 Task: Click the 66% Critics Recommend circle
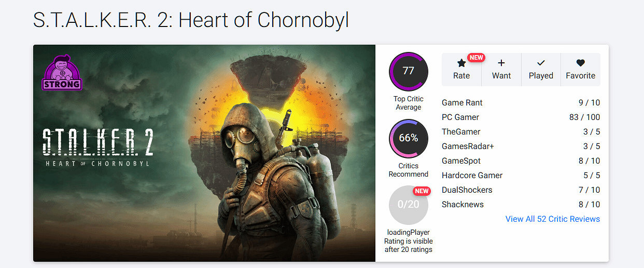click(408, 138)
